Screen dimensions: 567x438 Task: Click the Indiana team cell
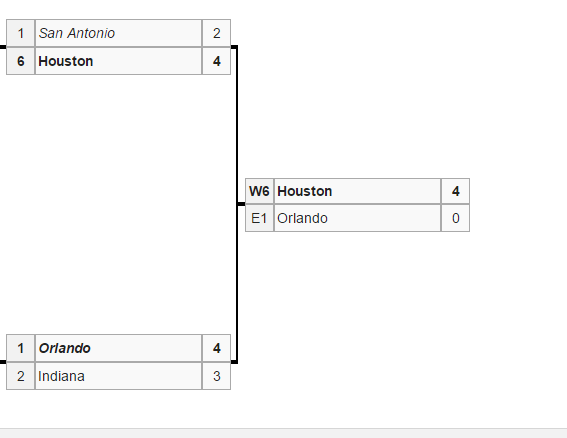point(118,376)
